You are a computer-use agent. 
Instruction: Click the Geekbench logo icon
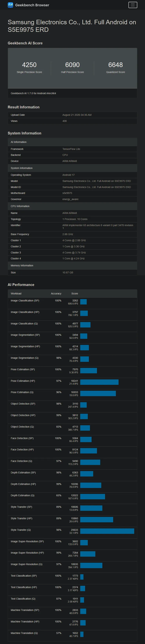click(x=10, y=5)
